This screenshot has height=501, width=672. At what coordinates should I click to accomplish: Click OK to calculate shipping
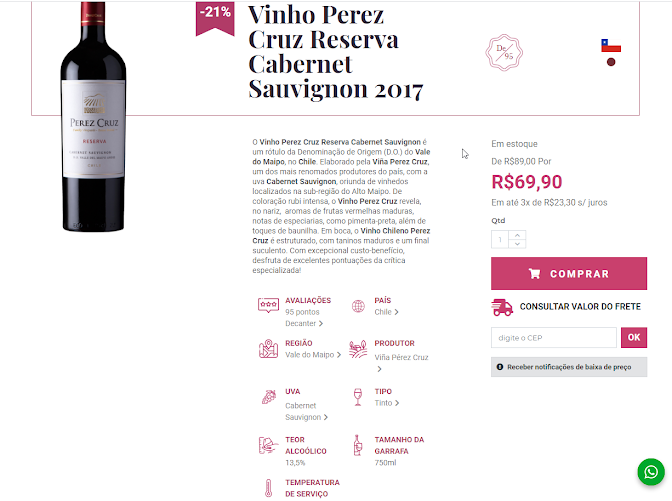click(x=634, y=337)
